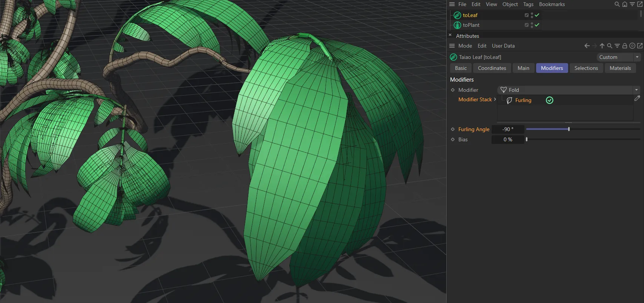Toggle toLeaf visibility dots
The image size is (644, 303).
coord(532,15)
